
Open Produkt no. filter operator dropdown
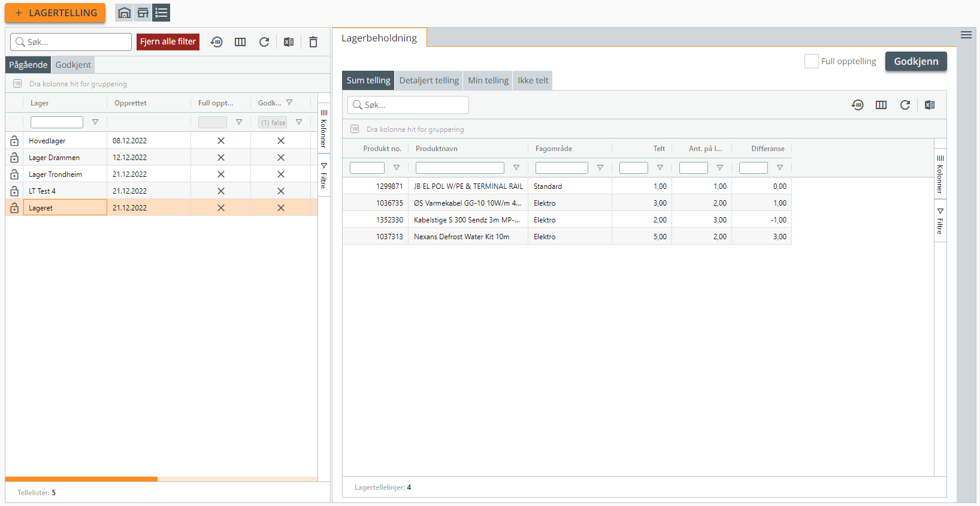396,168
